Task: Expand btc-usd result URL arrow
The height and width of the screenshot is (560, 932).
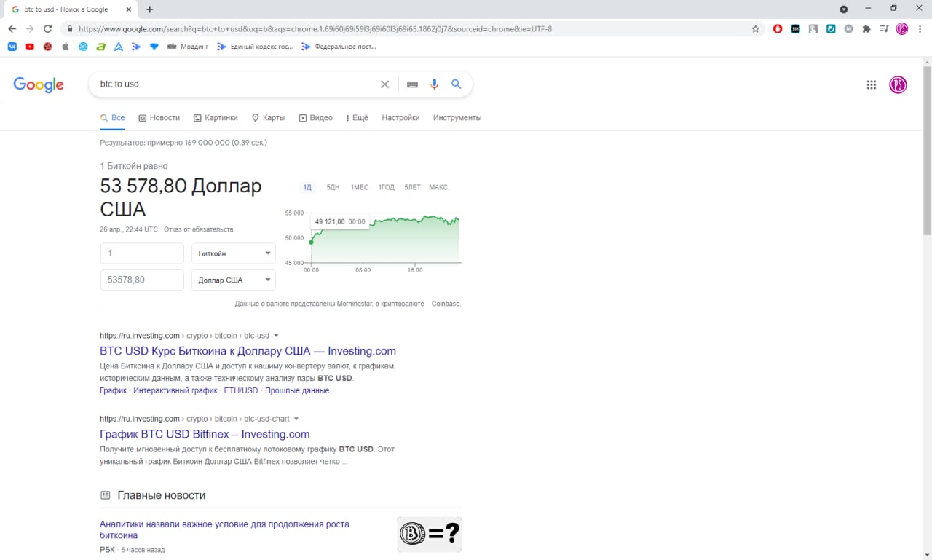Action: coord(276,336)
